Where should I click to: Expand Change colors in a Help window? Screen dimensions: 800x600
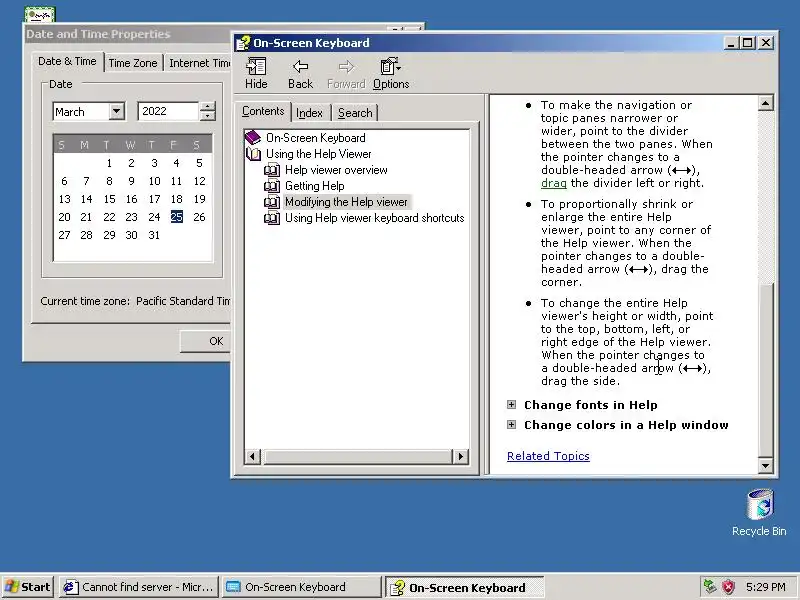pos(511,424)
